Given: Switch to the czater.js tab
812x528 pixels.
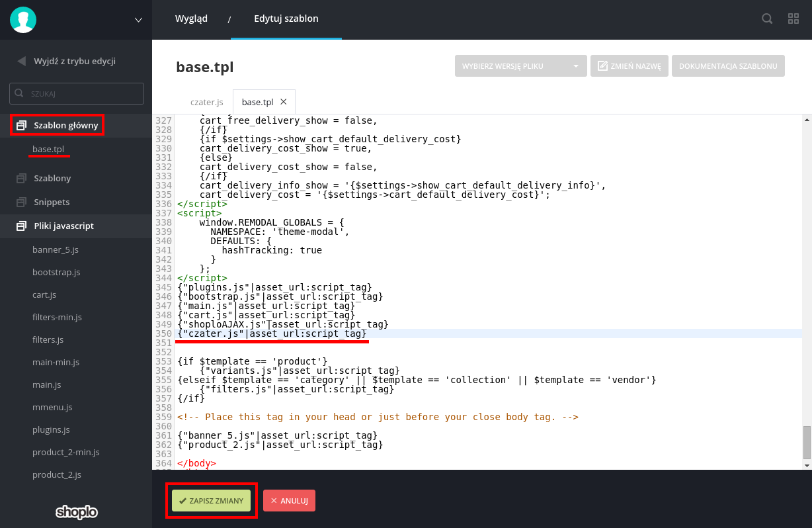Looking at the screenshot, I should [206, 102].
